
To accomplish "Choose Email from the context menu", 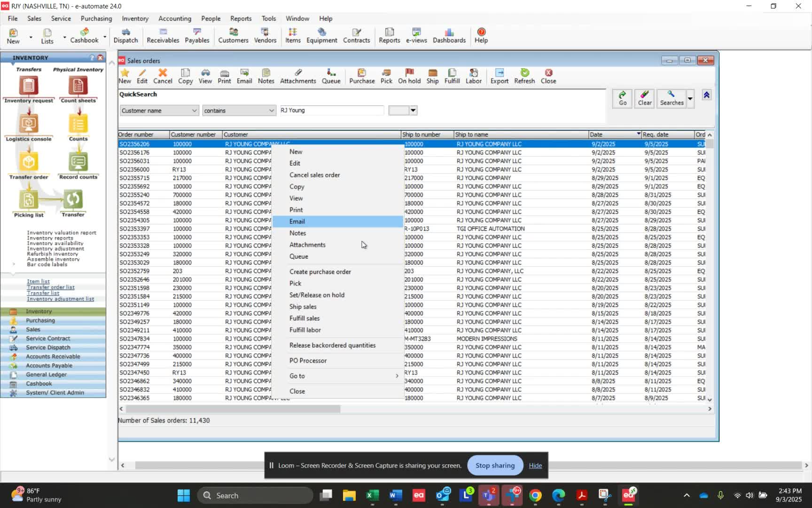I will 338,222.
